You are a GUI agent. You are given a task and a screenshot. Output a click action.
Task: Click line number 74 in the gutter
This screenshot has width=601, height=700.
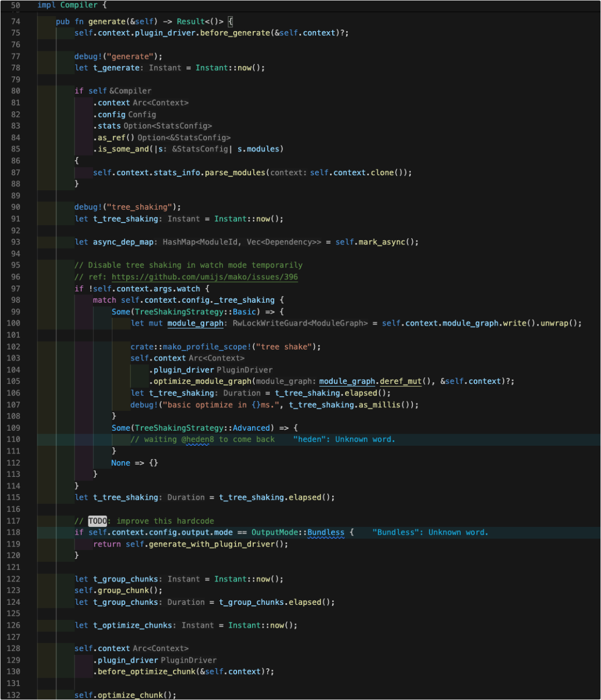tap(16, 22)
